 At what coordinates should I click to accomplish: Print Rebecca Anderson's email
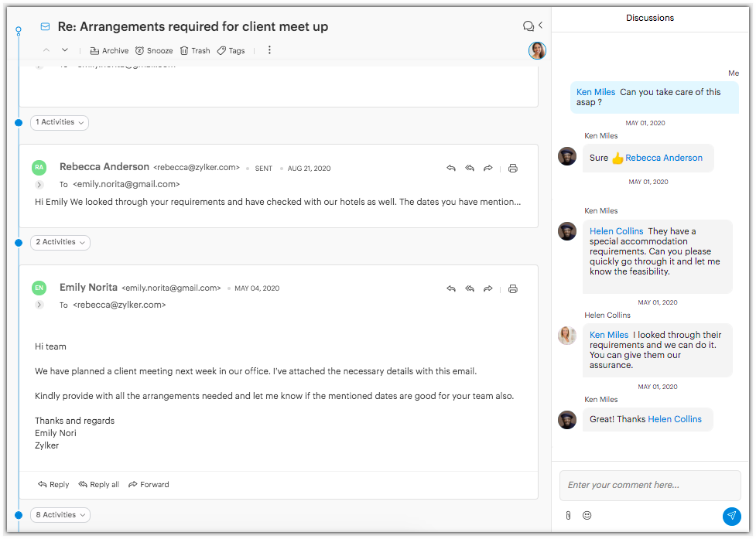click(512, 168)
